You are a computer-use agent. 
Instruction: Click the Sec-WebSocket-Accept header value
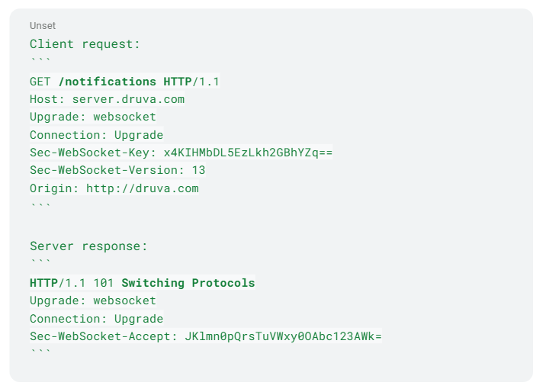pos(283,336)
